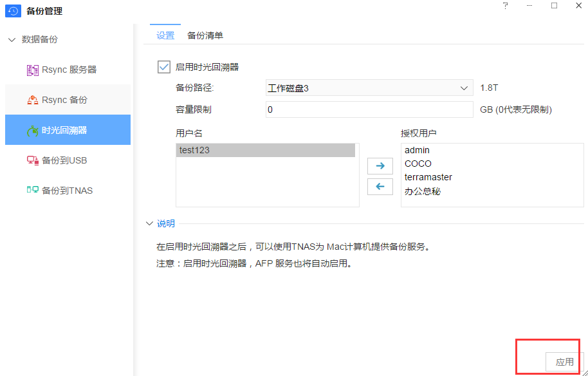This screenshot has width=588, height=376.
Task: Click the 备份到USB sidebar icon
Action: pos(33,160)
